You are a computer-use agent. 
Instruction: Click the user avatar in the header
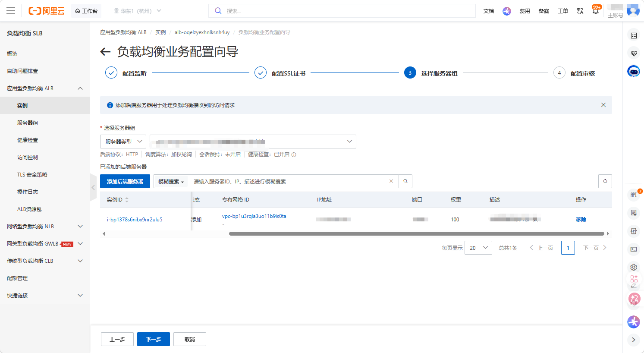[x=633, y=10]
